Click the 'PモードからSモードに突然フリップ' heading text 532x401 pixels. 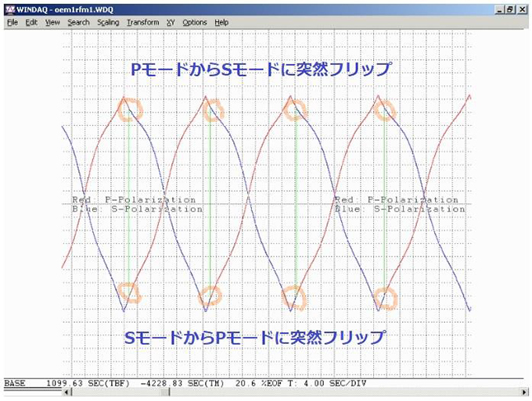pos(261,69)
